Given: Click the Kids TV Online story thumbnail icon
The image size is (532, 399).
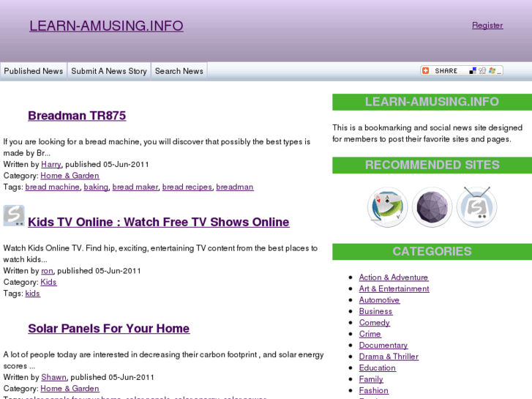Looking at the screenshot, I should (x=14, y=216).
